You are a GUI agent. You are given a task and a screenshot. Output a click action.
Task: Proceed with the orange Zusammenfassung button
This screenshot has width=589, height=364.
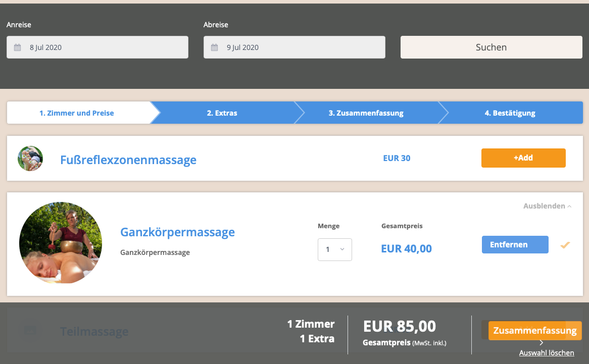[534, 331]
